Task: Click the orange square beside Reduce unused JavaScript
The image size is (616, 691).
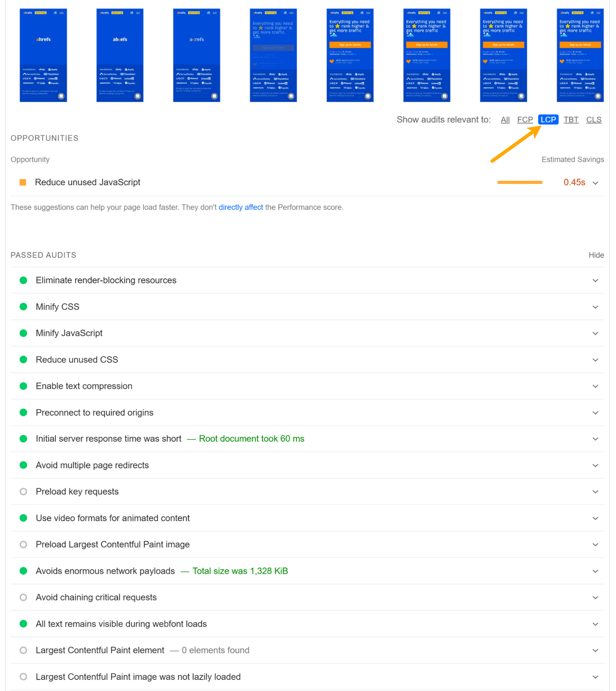Action: point(22,182)
